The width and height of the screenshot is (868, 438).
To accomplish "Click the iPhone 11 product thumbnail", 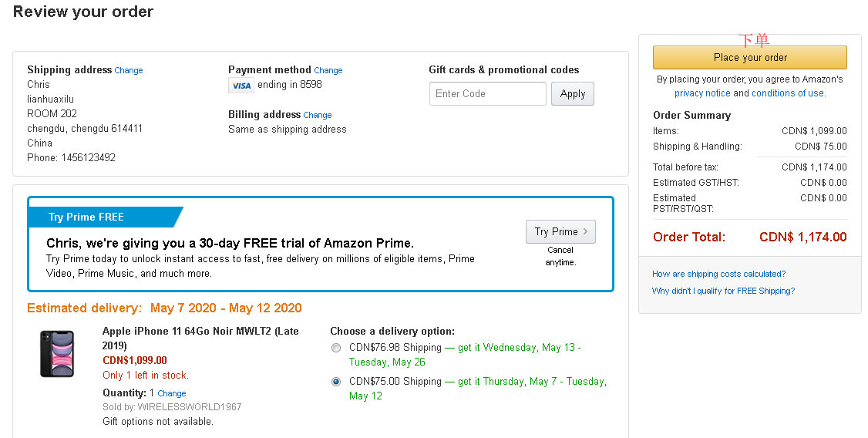I will click(x=57, y=354).
